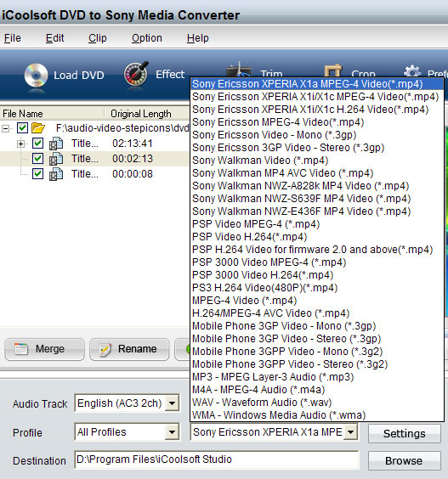Open Preferences gear icon

[412, 70]
